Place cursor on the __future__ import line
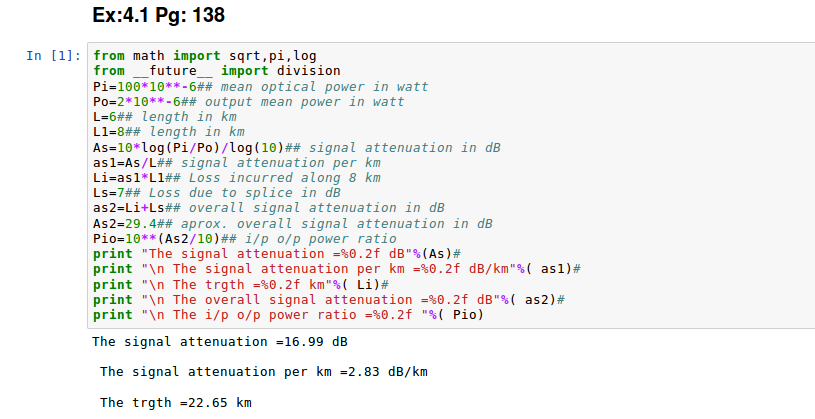The height and width of the screenshot is (419, 815). [216, 71]
